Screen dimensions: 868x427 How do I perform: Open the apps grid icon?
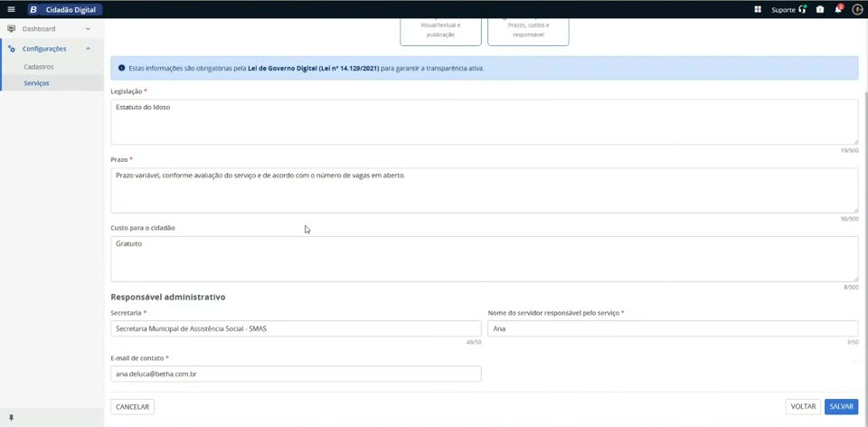point(758,9)
